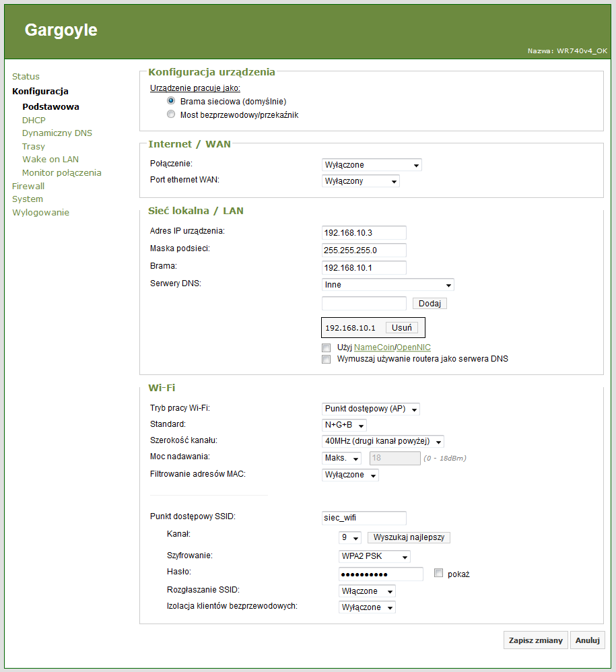The height and width of the screenshot is (672, 616).
Task: Click the Dodaj DNS server button
Action: (429, 304)
